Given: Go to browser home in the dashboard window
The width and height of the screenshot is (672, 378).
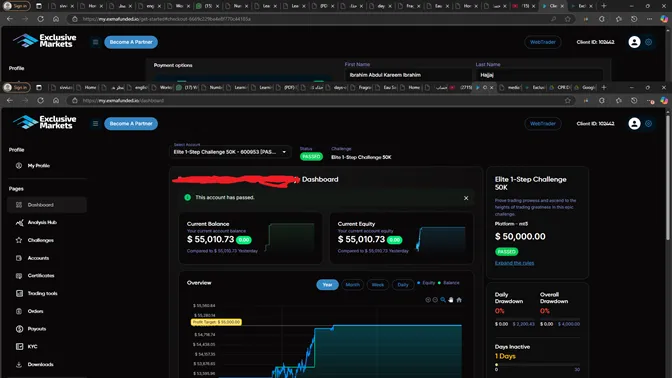Looking at the screenshot, I should (x=56, y=100).
